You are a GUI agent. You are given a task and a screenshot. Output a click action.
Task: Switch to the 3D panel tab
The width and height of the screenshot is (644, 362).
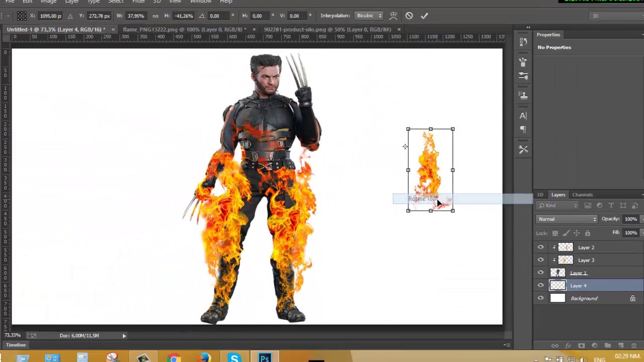point(540,195)
